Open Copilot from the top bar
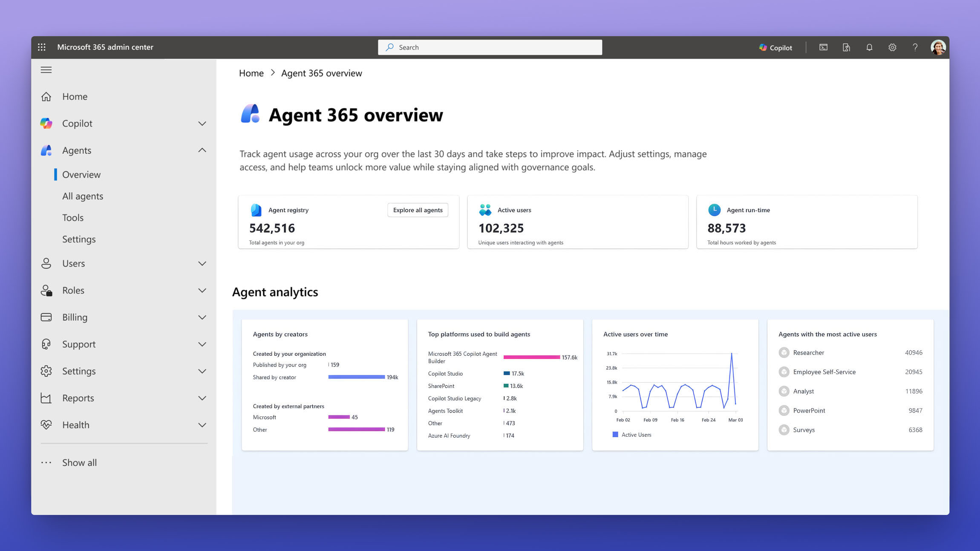This screenshot has width=980, height=551. click(x=775, y=47)
